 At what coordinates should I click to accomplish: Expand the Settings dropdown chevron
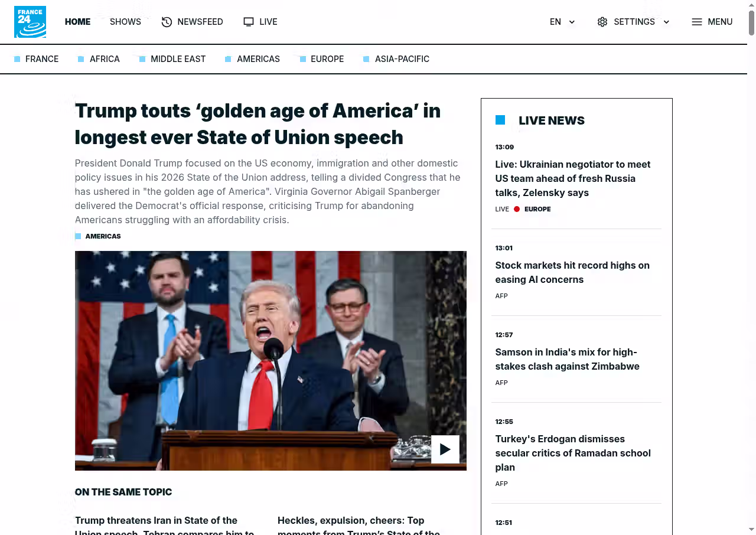coord(666,22)
